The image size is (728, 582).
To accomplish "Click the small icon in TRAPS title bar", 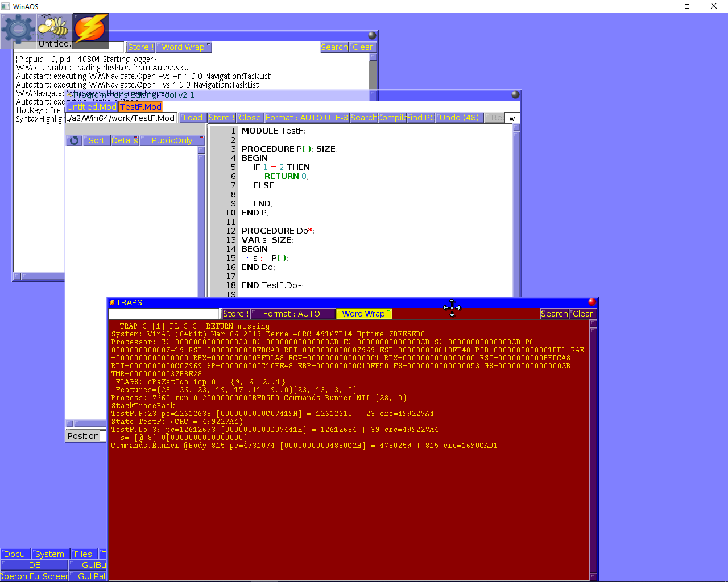I will click(x=112, y=302).
